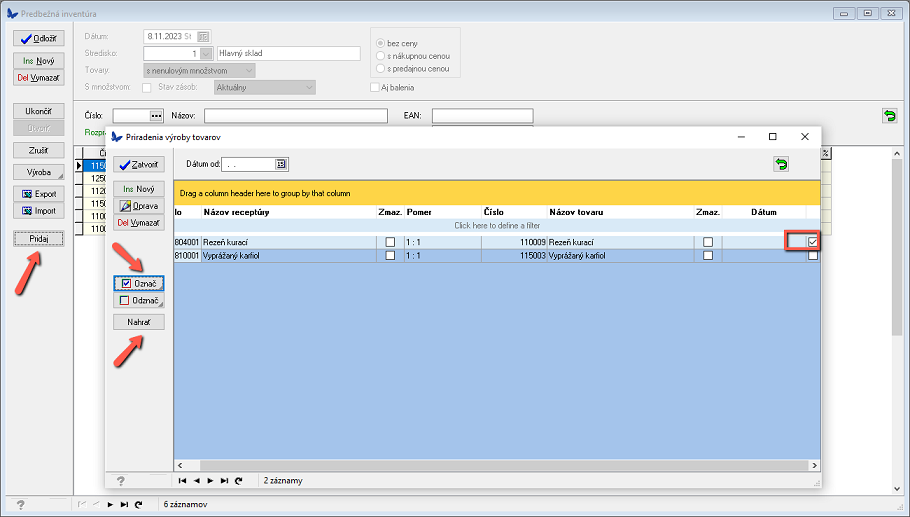Go to next record in main window navigator

tap(110, 505)
